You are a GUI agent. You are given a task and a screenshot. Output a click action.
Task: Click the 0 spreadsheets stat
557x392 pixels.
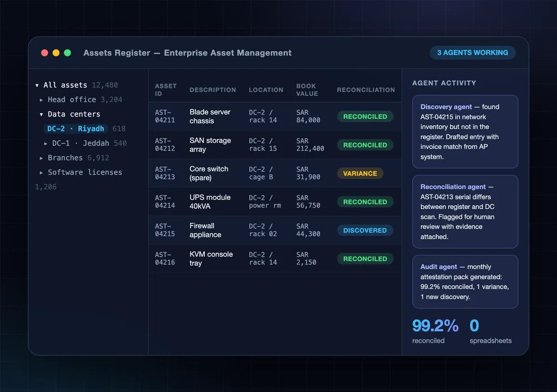tap(491, 331)
